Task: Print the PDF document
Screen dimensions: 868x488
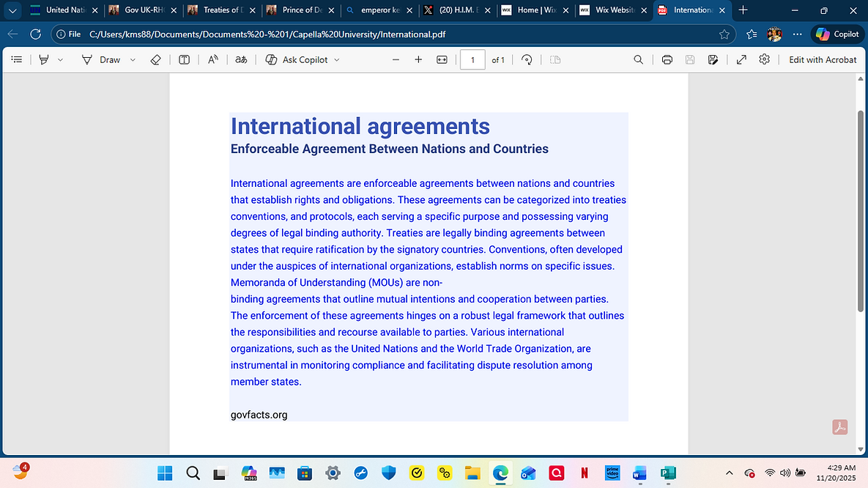Action: pos(667,59)
